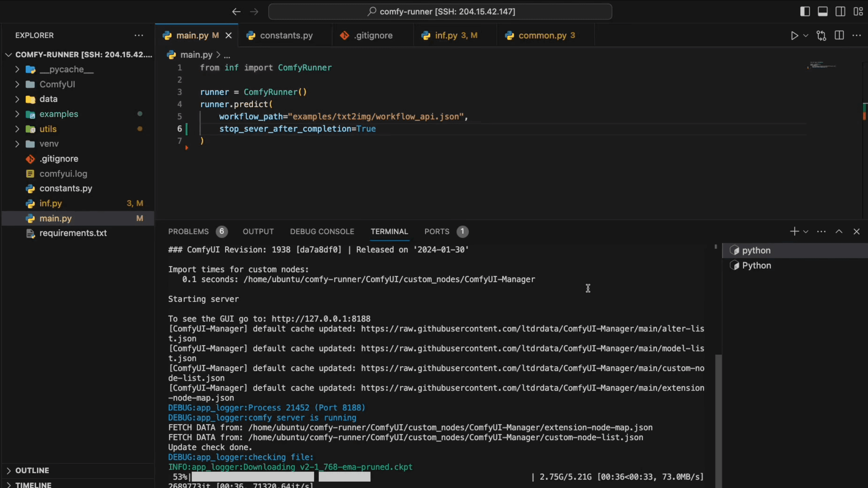Open editor more actions ellipsis
This screenshot has width=868, height=488.
[856, 35]
